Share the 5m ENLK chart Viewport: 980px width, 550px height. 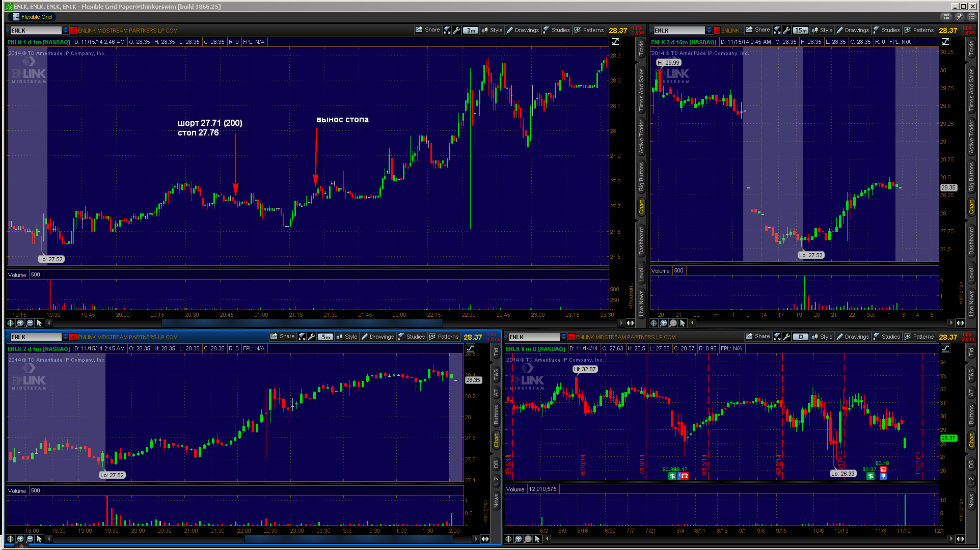tap(282, 337)
